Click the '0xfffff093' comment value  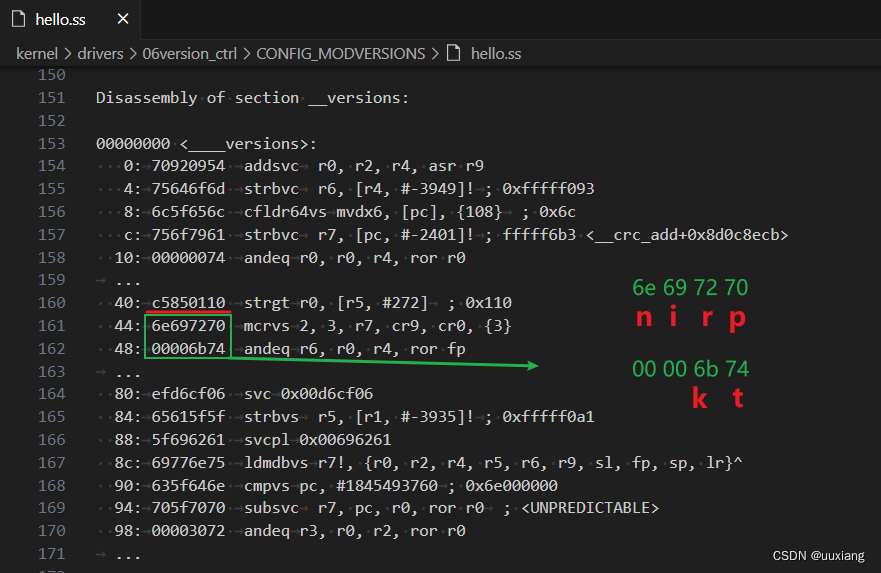tap(548, 189)
